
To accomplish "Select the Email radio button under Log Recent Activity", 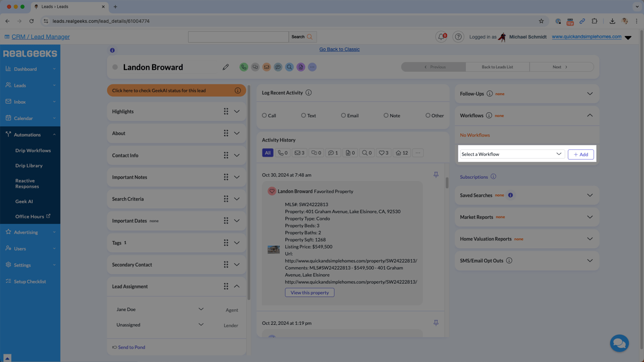I will pos(344,115).
